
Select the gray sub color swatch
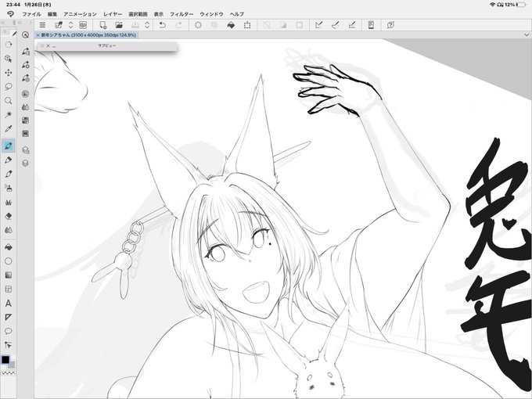[13, 365]
